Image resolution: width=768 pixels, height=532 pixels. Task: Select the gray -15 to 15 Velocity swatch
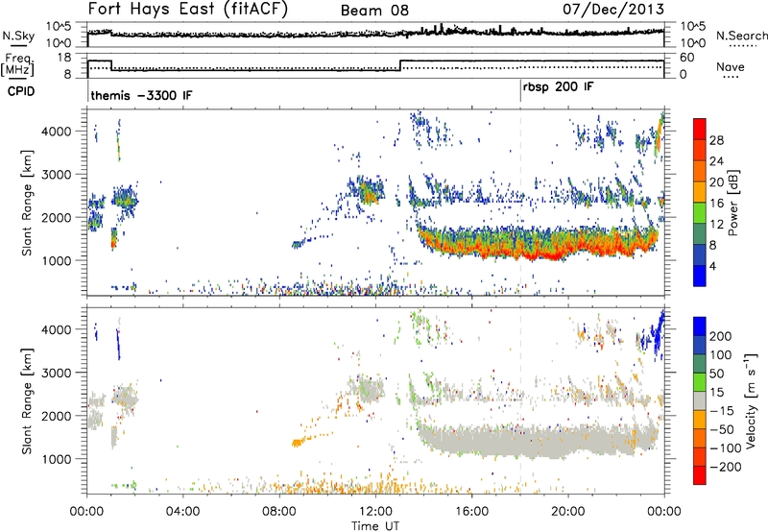700,400
